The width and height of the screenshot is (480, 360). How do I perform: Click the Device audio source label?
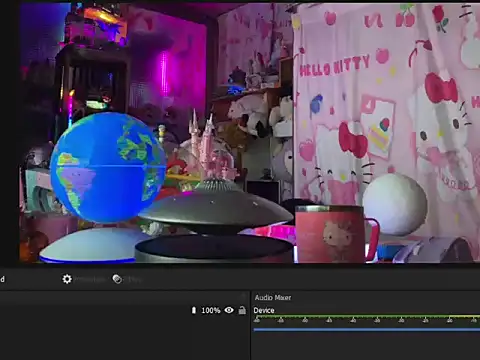point(264,310)
